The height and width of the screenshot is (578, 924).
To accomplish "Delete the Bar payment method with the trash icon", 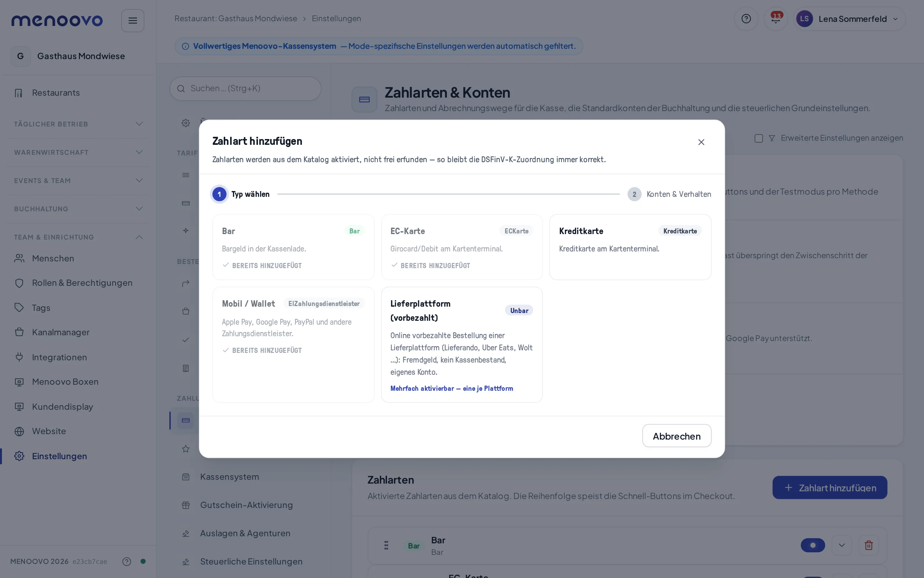I will (868, 545).
